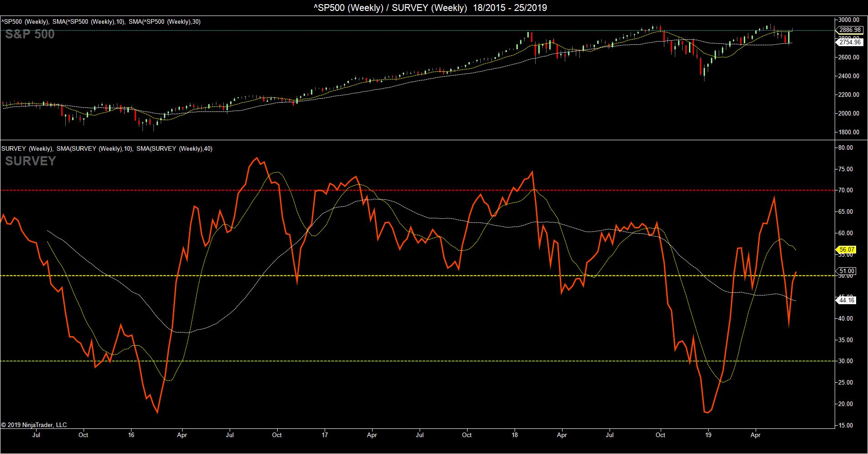Click the 60.00 survey axis label
This screenshot has height=454, width=868.
click(x=847, y=233)
